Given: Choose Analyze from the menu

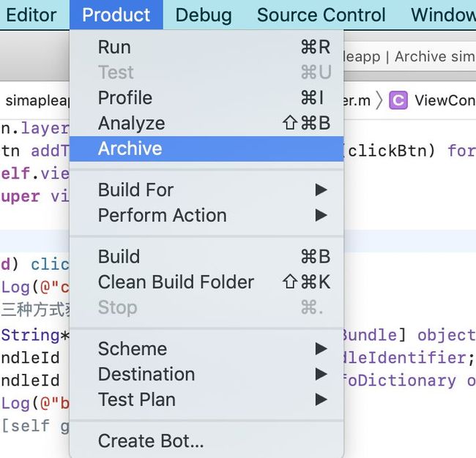Looking at the screenshot, I should [x=207, y=123].
